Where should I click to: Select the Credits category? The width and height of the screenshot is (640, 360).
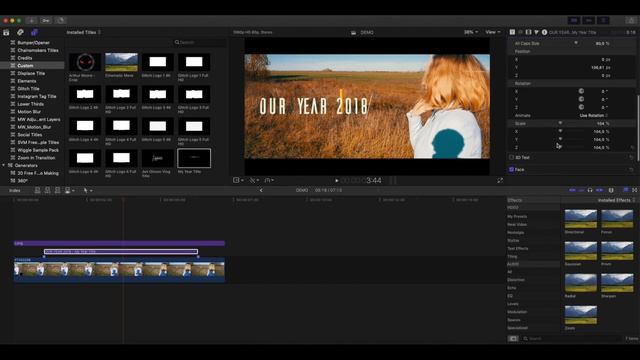click(24, 58)
